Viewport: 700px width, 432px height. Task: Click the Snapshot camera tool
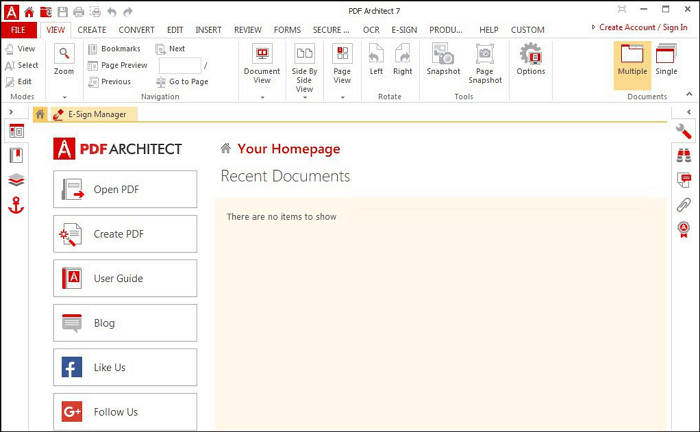click(x=443, y=60)
